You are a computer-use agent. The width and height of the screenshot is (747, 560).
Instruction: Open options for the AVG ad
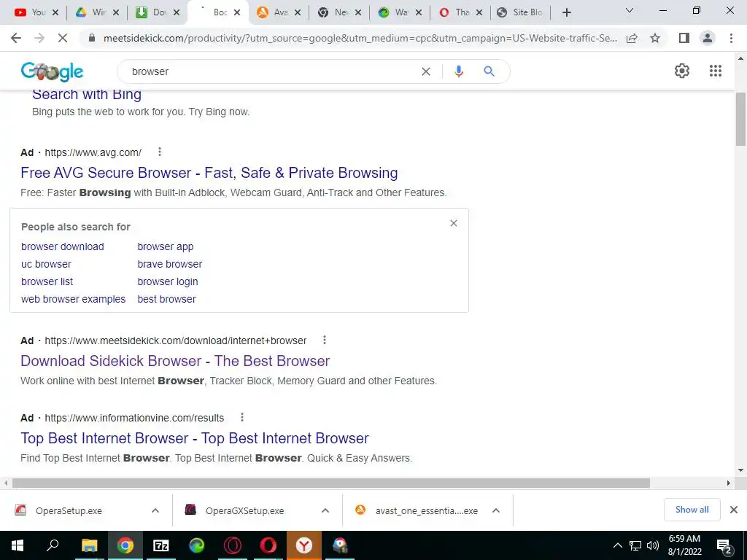click(160, 152)
